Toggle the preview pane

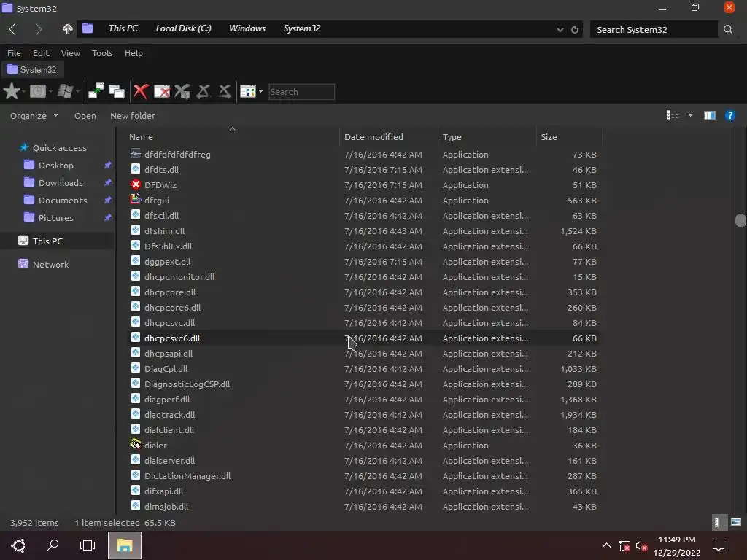point(709,115)
